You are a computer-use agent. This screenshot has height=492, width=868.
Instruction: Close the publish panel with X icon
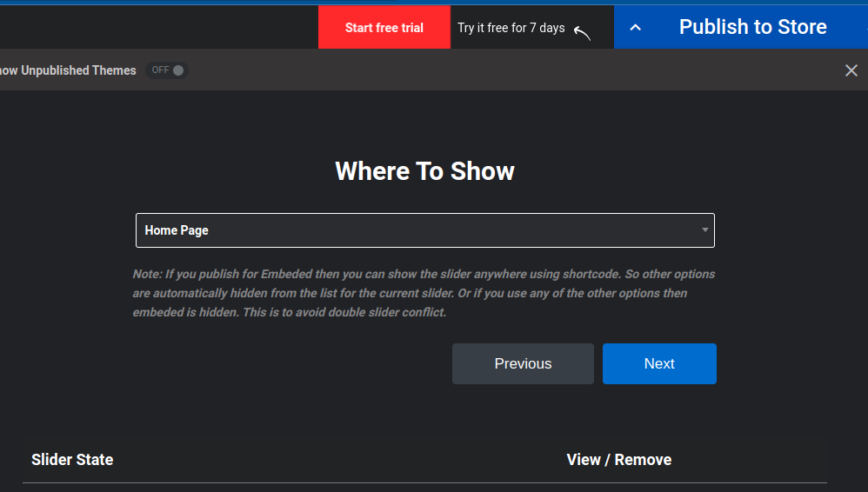pos(851,70)
